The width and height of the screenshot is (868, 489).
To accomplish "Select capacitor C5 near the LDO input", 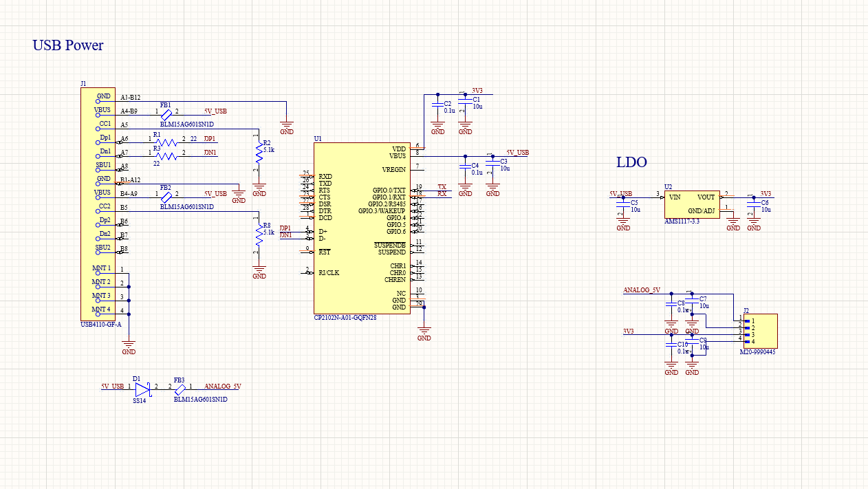I will 623,204.
